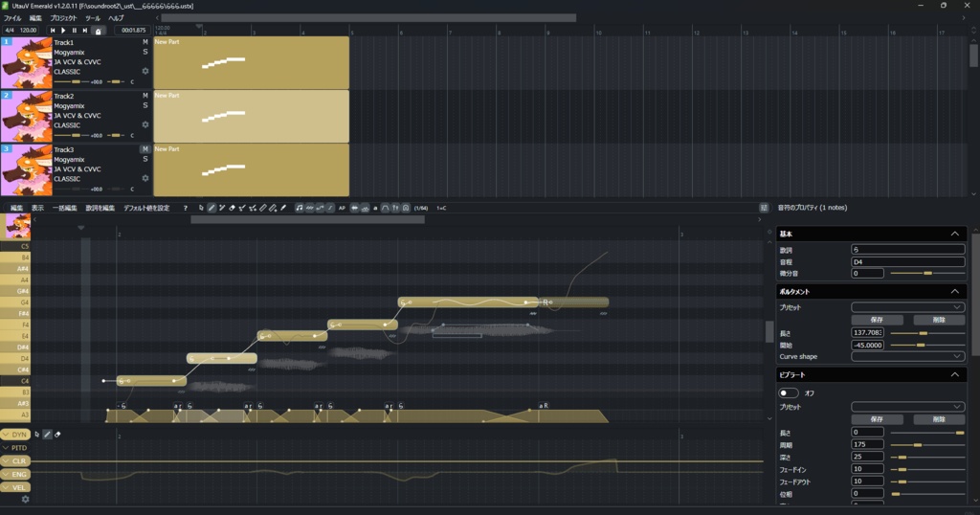Viewport: 980px width, 515px height.
Task: Click portamento 削除 button
Action: [939, 320]
